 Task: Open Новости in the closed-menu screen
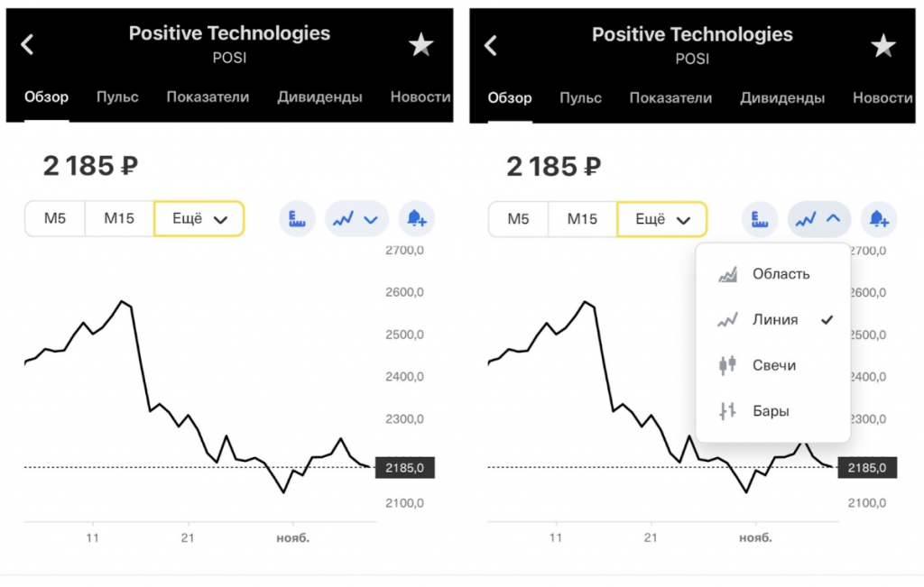(x=420, y=97)
